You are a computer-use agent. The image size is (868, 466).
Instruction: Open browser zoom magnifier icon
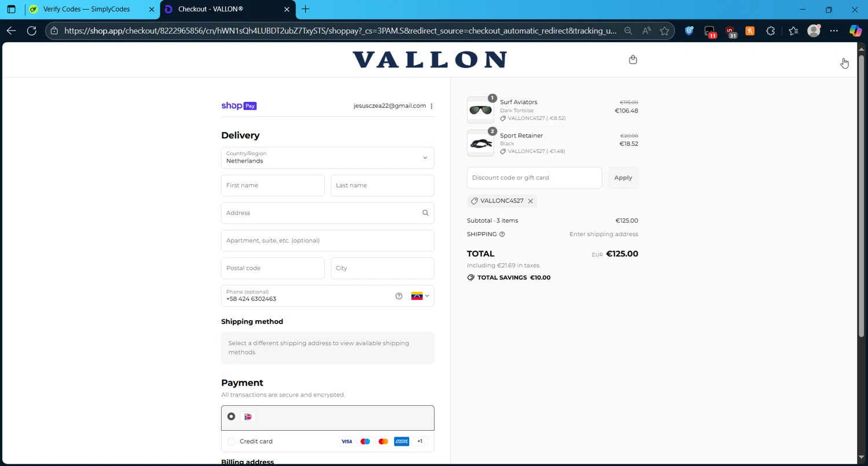click(628, 31)
